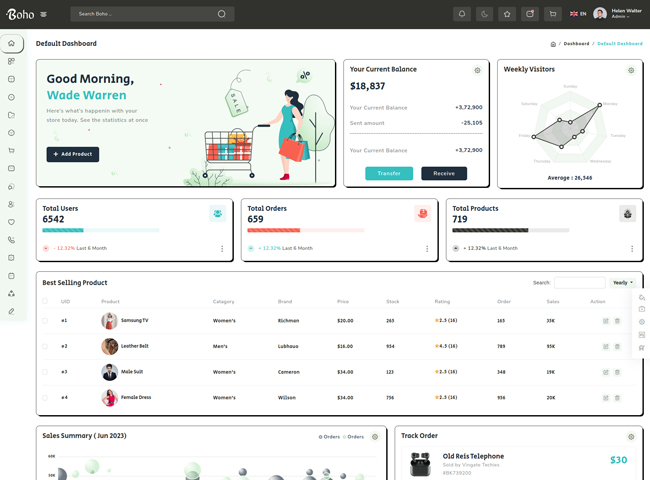This screenshot has height=480, width=650.
Task: Collapse sidebar using hamburger icon near logo
Action: 44,15
